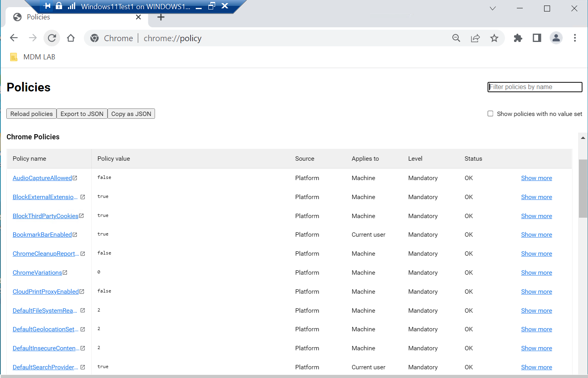Open external link icon beside DefaultFileSystemRead
588x378 pixels.
(83, 310)
